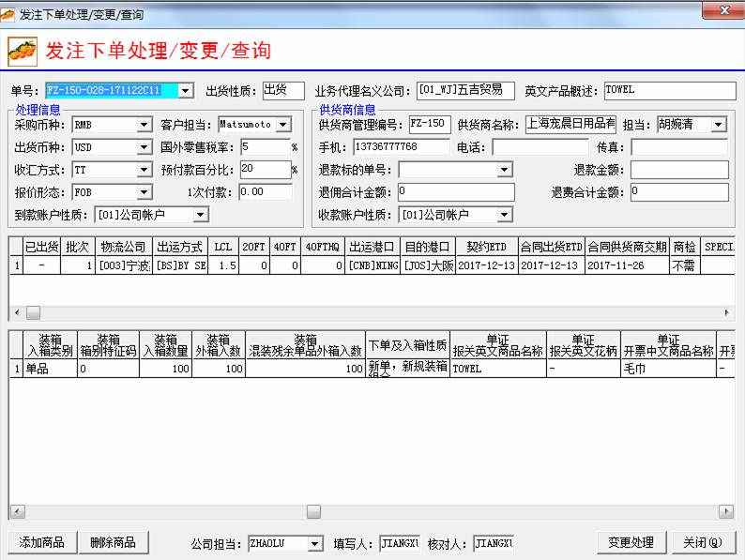Click the 供货商管理编号 field
The height and width of the screenshot is (560, 745).
[429, 125]
